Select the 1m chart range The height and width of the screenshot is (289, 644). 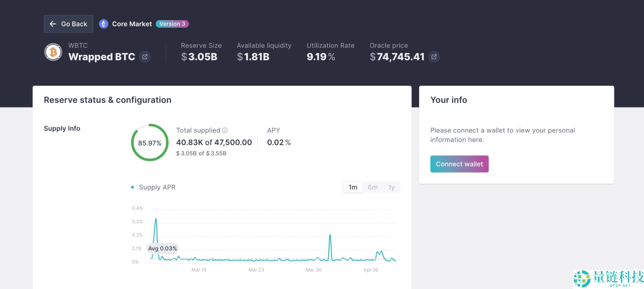353,187
